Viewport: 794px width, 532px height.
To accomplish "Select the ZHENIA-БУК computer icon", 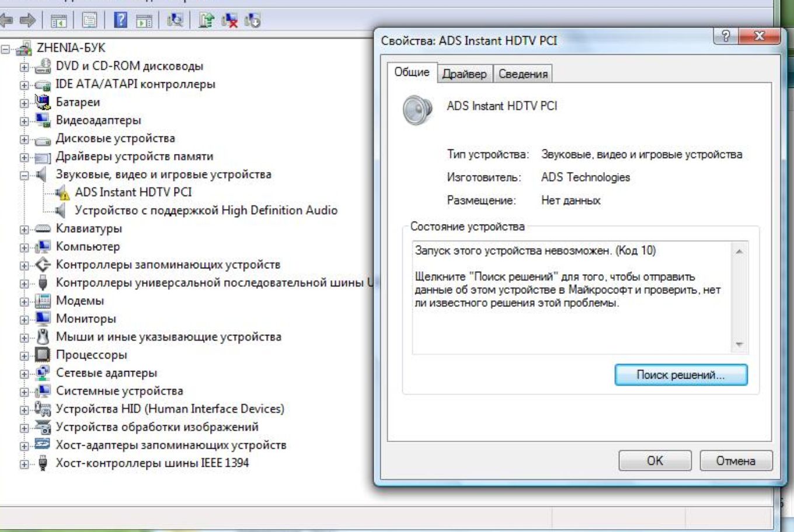I will 24,48.
